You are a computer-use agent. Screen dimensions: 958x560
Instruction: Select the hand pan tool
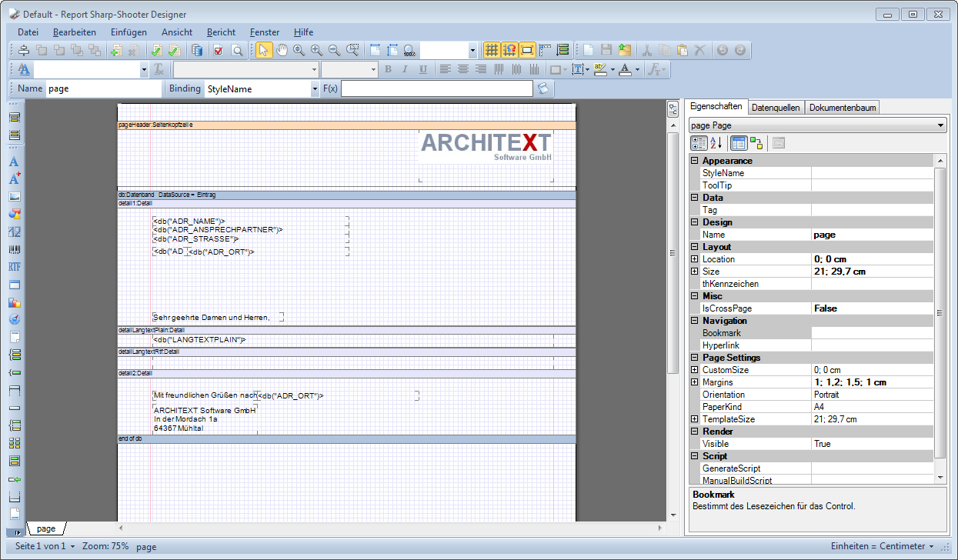tap(282, 50)
